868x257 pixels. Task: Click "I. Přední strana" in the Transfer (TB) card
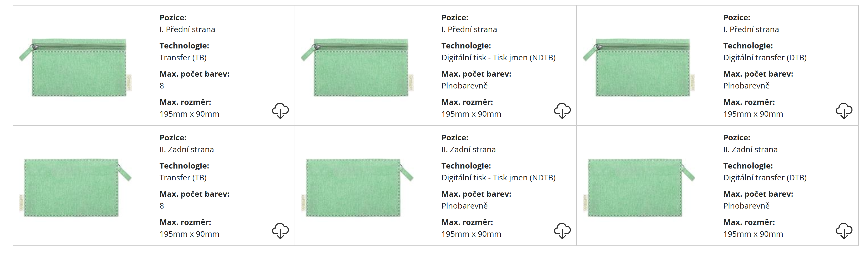point(187,29)
